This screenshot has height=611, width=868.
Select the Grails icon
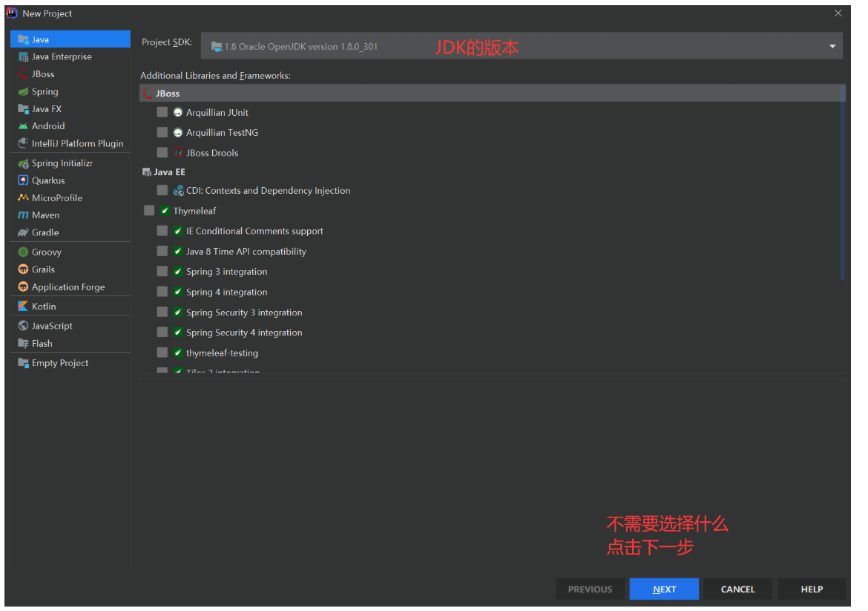pyautogui.click(x=23, y=269)
